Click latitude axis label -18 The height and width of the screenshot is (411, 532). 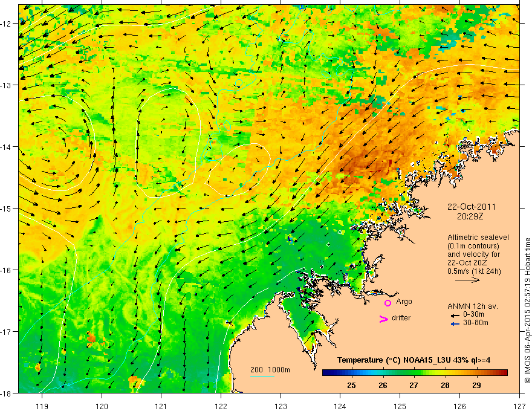point(7,393)
